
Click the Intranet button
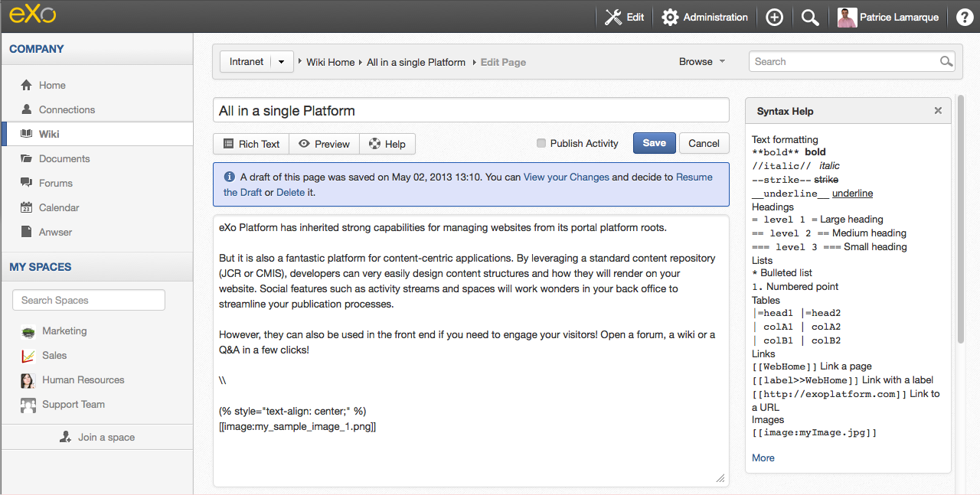point(247,62)
